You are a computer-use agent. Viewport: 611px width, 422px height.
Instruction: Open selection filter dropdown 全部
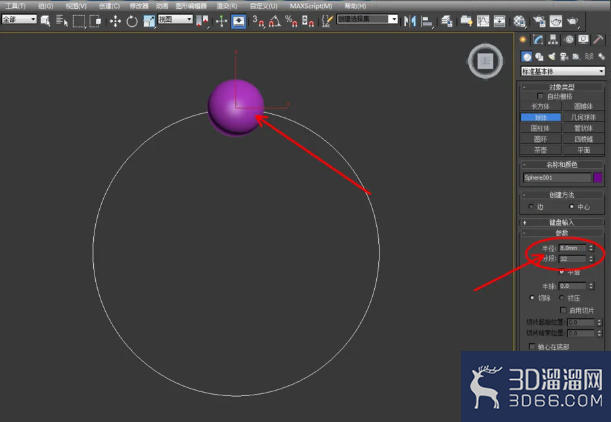pos(19,19)
